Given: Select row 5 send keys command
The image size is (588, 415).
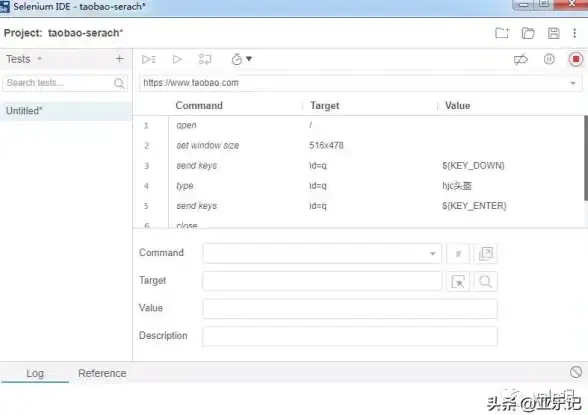Looking at the screenshot, I should pyautogui.click(x=358, y=206).
